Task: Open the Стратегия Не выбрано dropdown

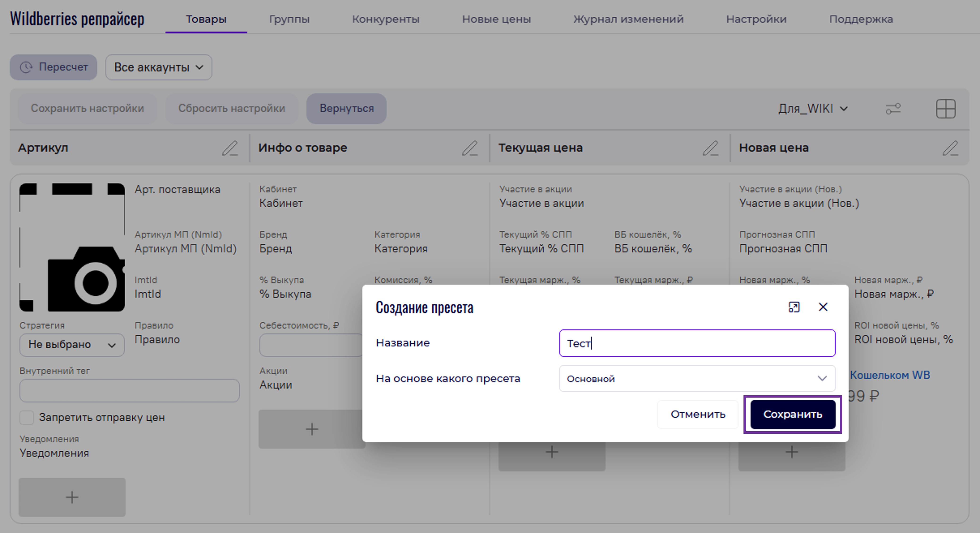Action: [72, 345]
